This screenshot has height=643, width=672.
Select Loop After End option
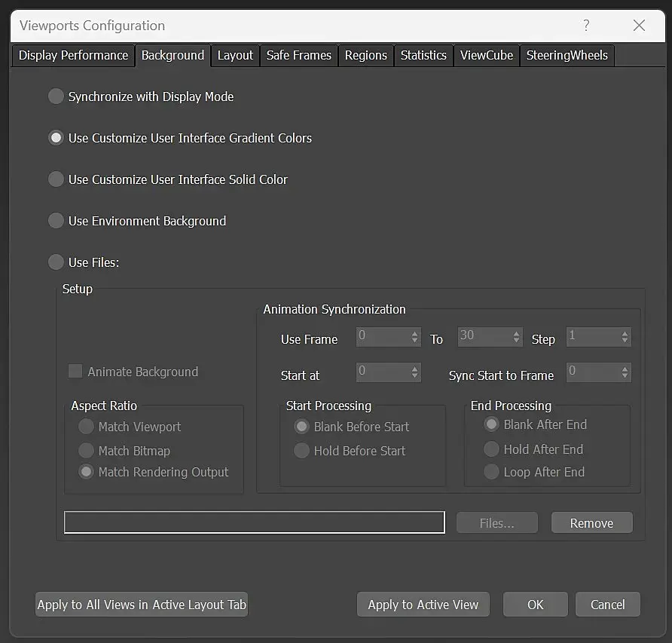pyautogui.click(x=492, y=472)
